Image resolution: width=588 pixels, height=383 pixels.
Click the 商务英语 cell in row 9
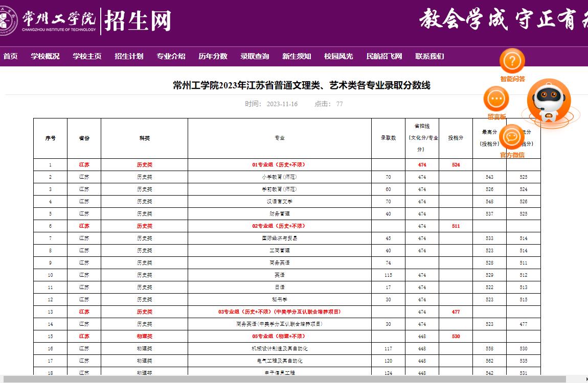click(x=279, y=263)
